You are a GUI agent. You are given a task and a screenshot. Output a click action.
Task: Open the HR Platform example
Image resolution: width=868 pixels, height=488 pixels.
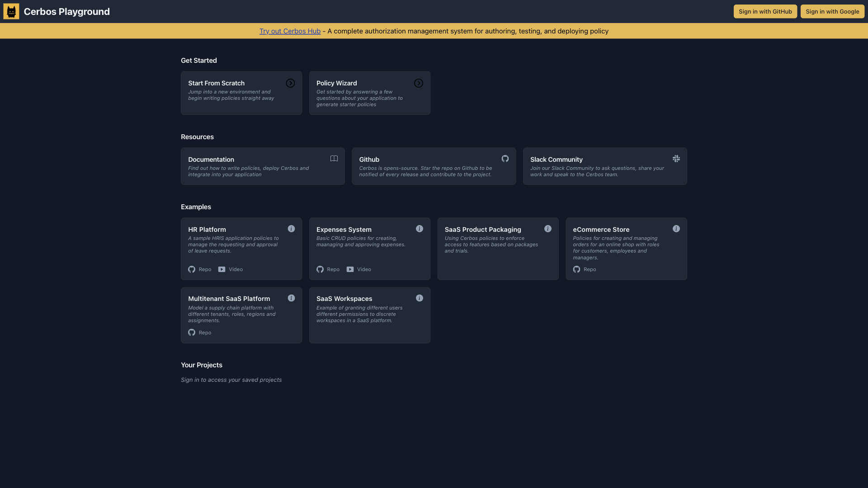tap(241, 249)
